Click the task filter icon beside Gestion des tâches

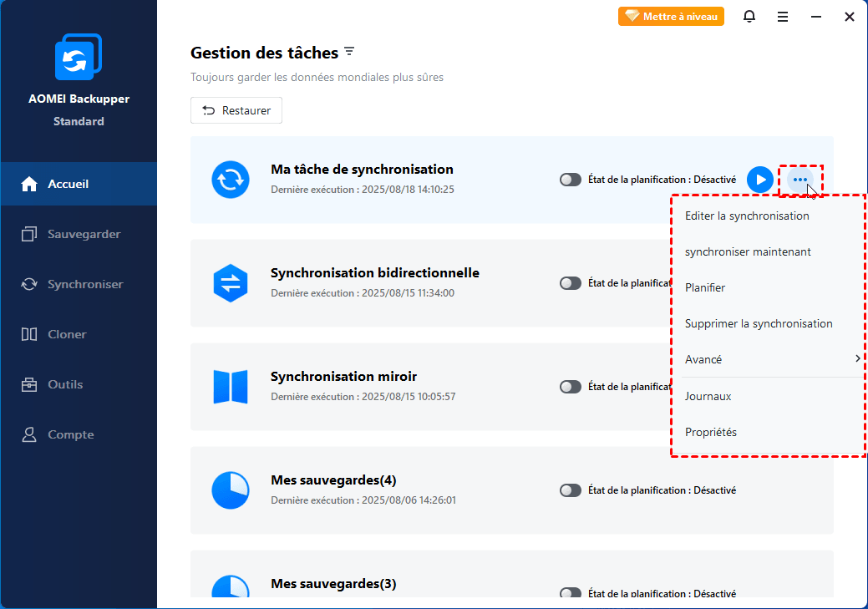(348, 52)
